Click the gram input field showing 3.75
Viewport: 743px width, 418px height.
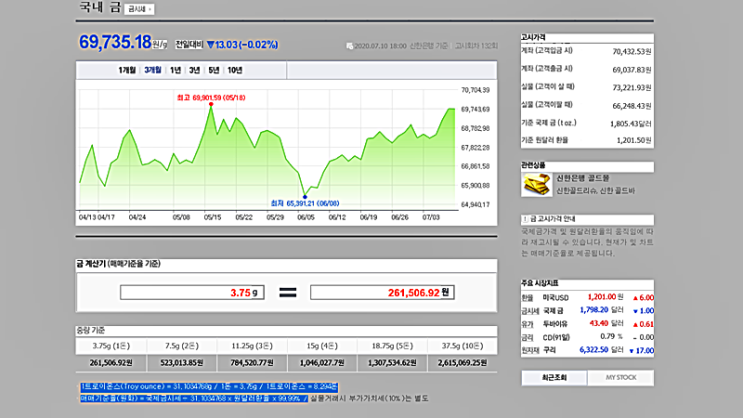pos(192,292)
